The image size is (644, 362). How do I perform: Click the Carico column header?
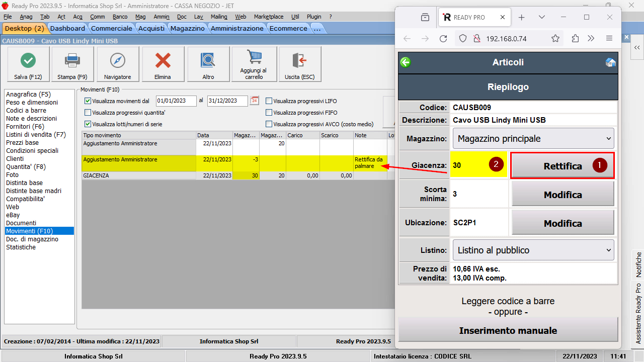(302, 135)
